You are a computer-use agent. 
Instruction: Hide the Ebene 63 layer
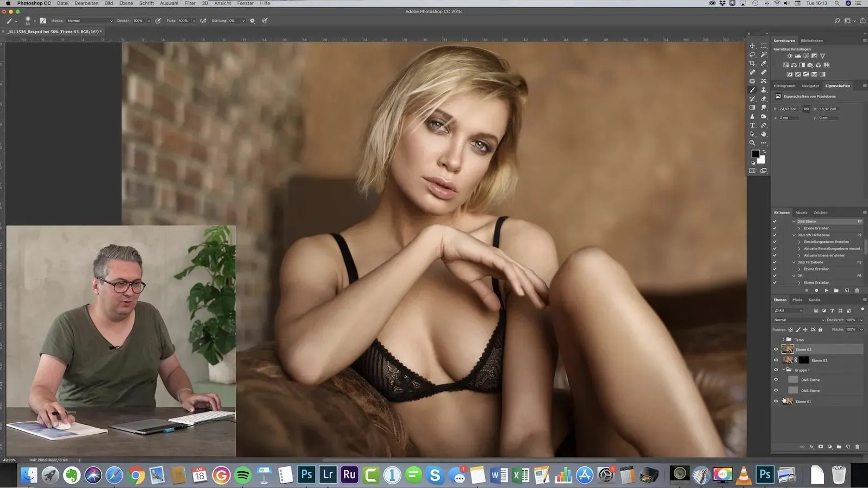click(x=776, y=349)
